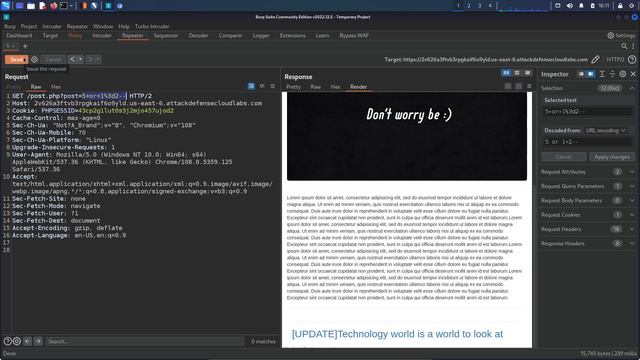Dock Inspector panel to the left
The height and width of the screenshot is (360, 640).
tap(581, 74)
